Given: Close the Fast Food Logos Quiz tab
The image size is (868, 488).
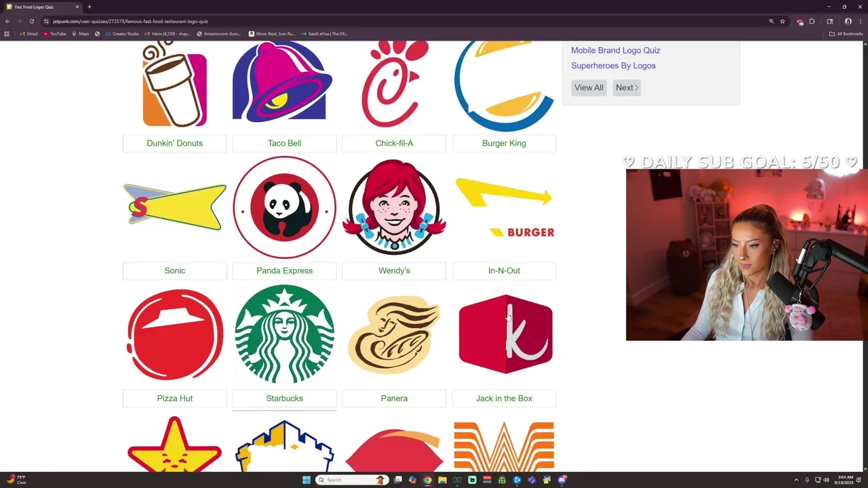Looking at the screenshot, I should pos(77,7).
